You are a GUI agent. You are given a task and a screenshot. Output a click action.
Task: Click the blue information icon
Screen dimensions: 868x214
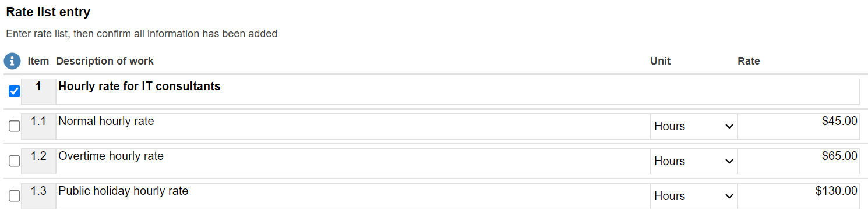[12, 61]
